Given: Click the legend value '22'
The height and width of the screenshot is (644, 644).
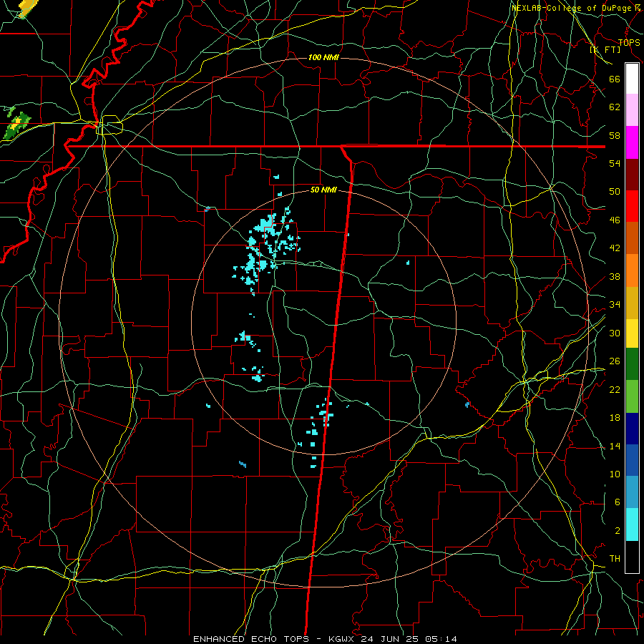Looking at the screenshot, I should coord(615,389).
